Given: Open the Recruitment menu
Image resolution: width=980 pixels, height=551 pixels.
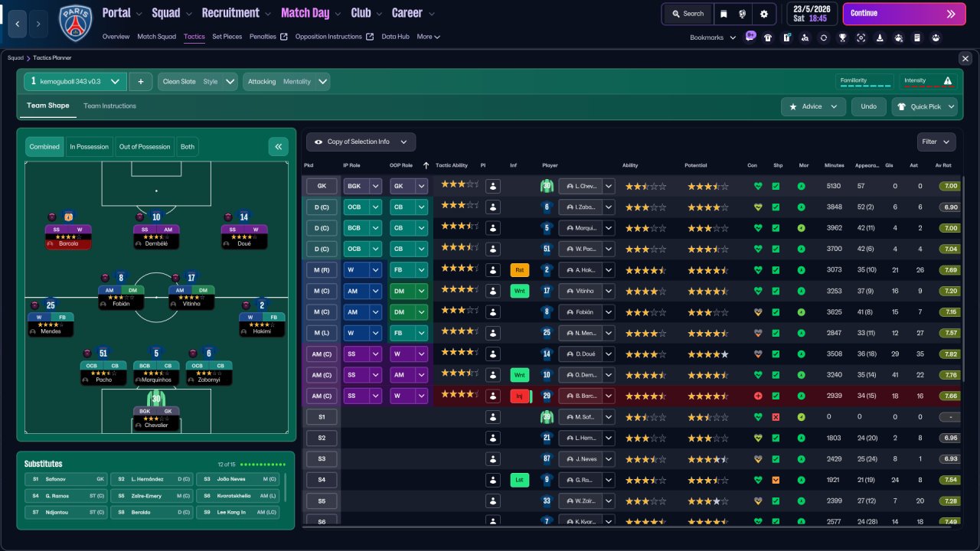Looking at the screenshot, I should (x=237, y=13).
